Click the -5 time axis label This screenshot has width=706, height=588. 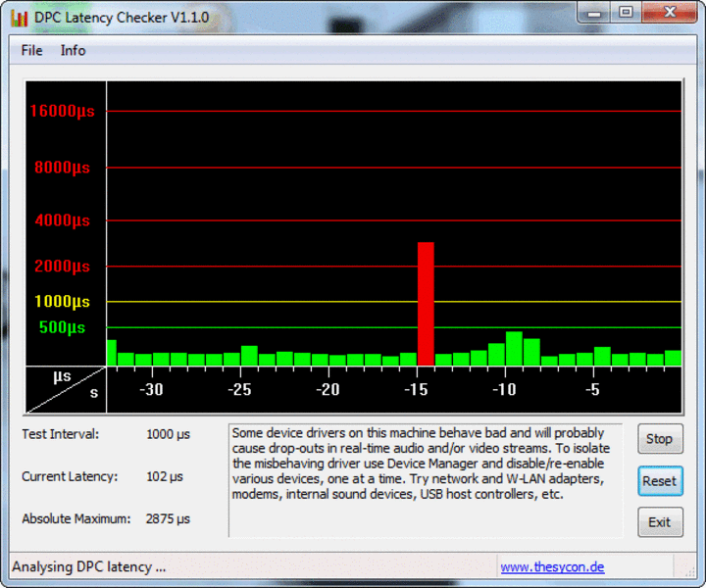pos(592,390)
